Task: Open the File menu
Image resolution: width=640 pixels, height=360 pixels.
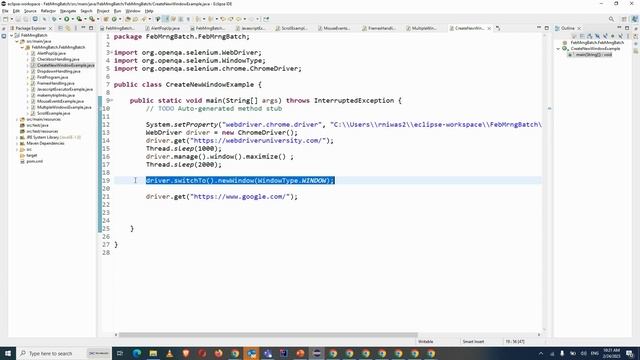Action: [x=5, y=11]
